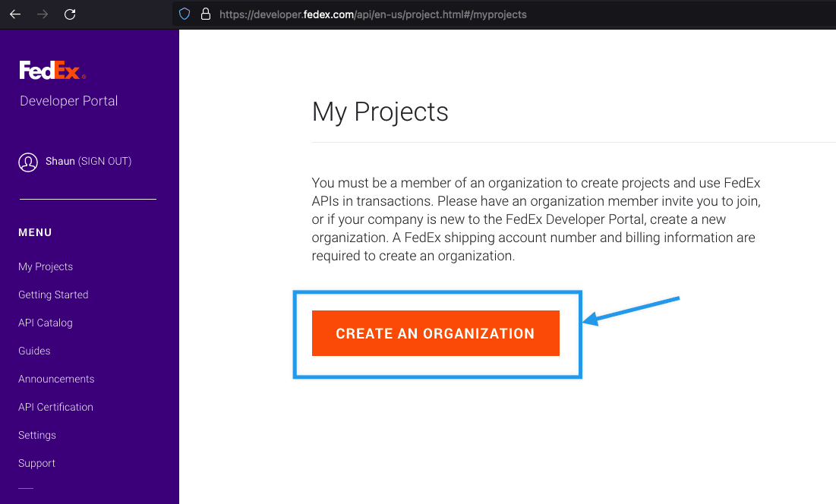Click the FedEx logo

(x=52, y=69)
